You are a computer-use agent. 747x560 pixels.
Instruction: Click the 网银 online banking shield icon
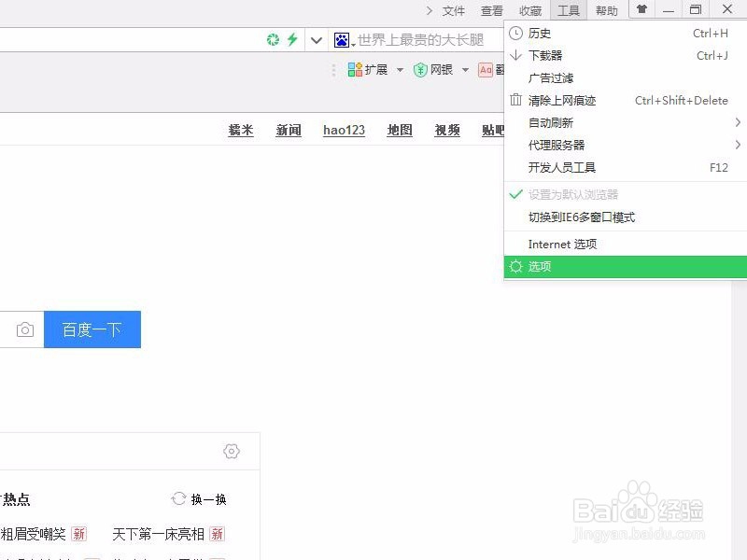(x=422, y=69)
